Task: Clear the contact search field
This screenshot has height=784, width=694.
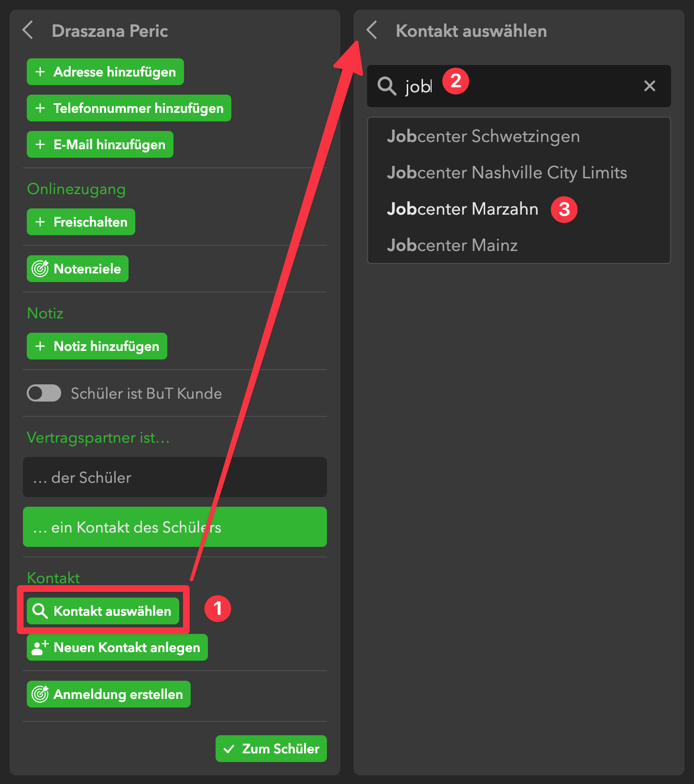Action: point(649,86)
